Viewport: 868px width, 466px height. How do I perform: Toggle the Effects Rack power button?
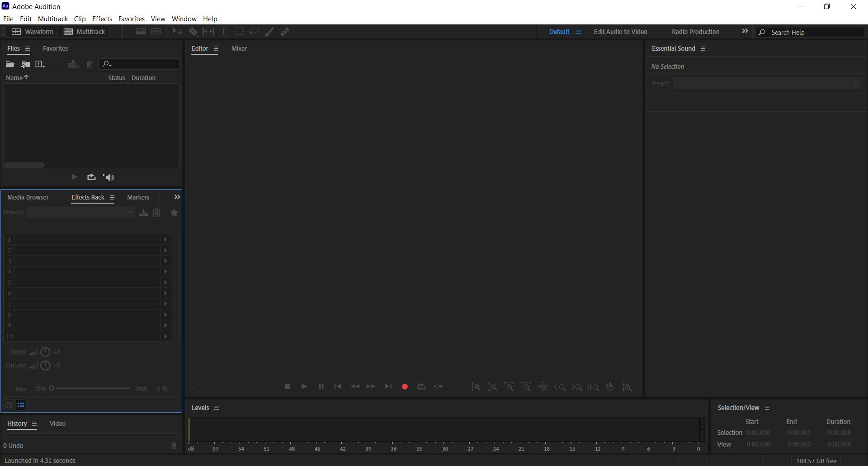click(9, 405)
